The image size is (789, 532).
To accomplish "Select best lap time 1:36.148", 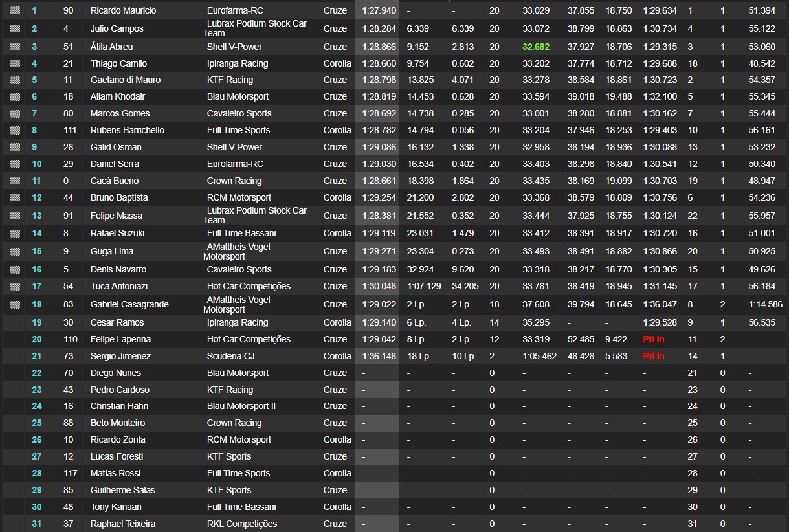I will click(x=379, y=356).
